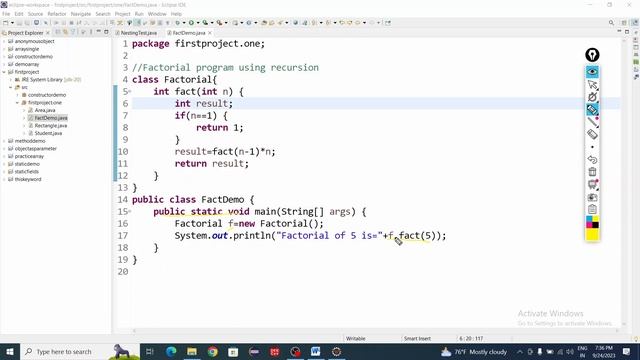Open Google Chrome from the taskbar
640x360 pixels.
[x=212, y=351]
